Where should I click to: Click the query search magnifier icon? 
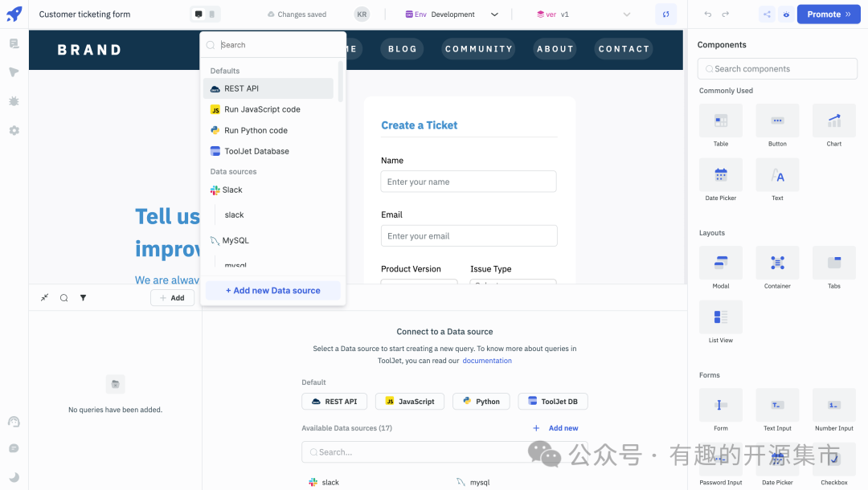(x=64, y=297)
